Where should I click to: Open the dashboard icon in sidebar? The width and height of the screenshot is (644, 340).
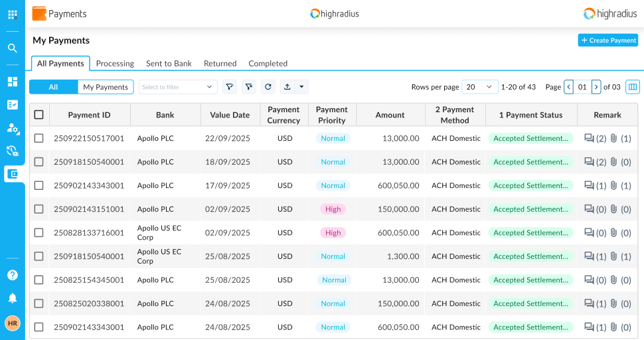(x=13, y=82)
